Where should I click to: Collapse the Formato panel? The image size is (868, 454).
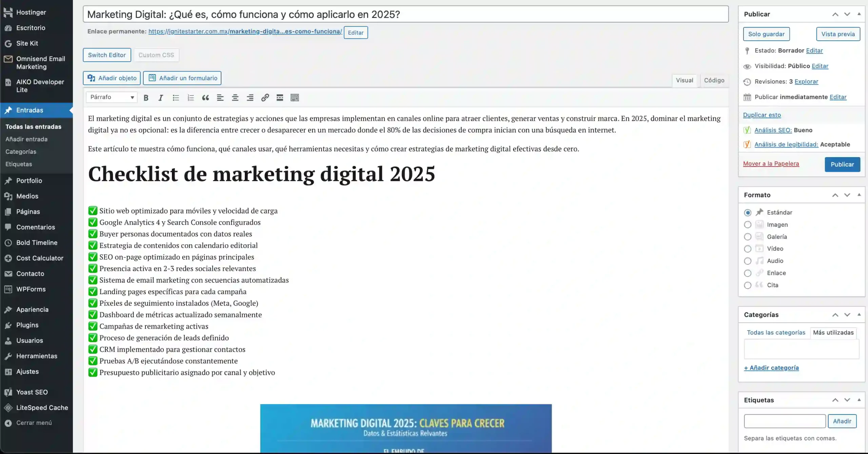(x=859, y=195)
